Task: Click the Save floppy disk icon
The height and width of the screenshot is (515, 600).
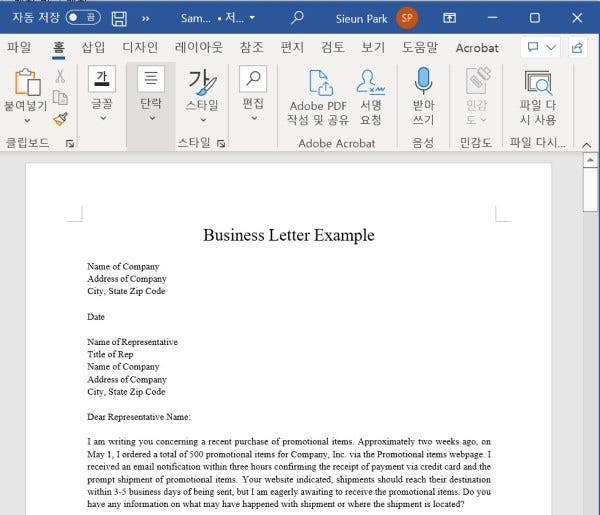Action: [119, 18]
